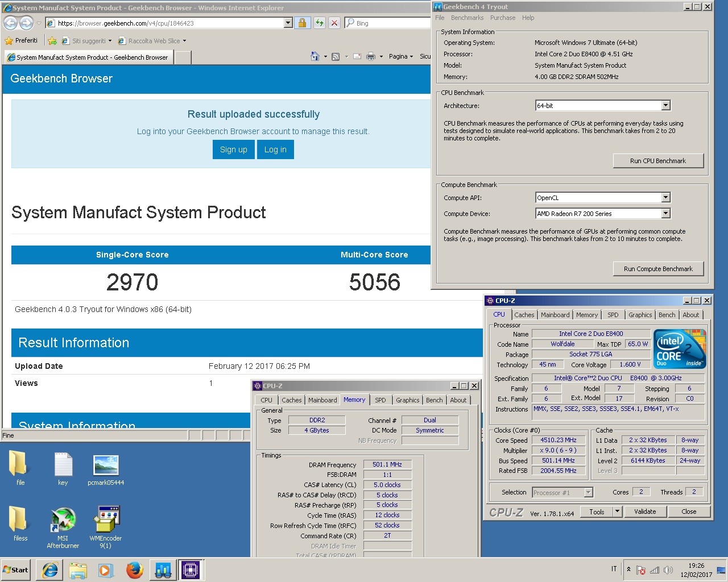
Task: Launch WMEncoder9(1) desktop icon
Action: (106, 527)
